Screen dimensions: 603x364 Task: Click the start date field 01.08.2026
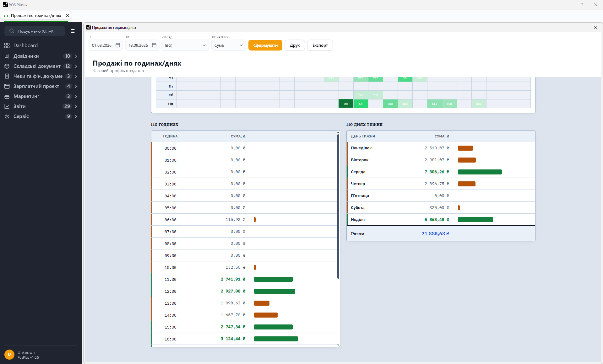pos(106,45)
